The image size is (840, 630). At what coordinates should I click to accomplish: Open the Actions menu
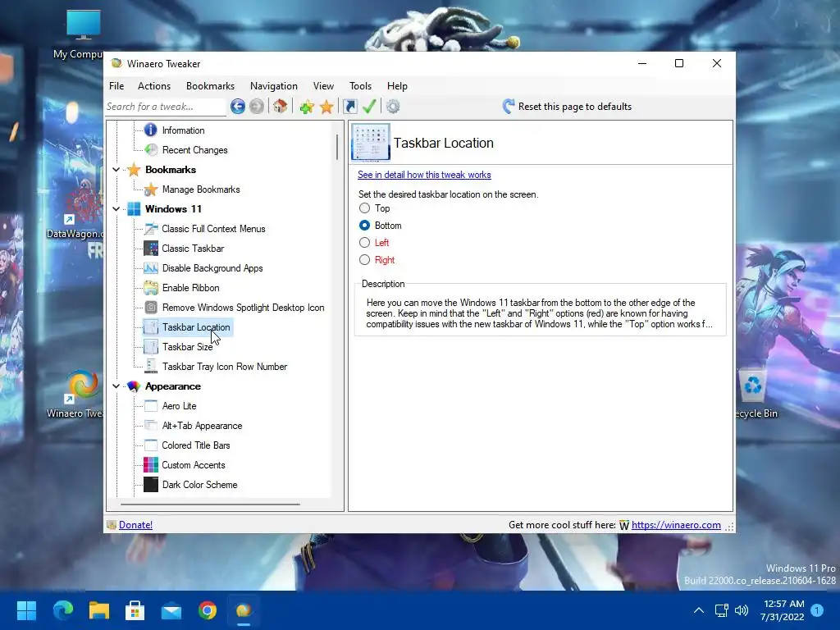click(154, 85)
